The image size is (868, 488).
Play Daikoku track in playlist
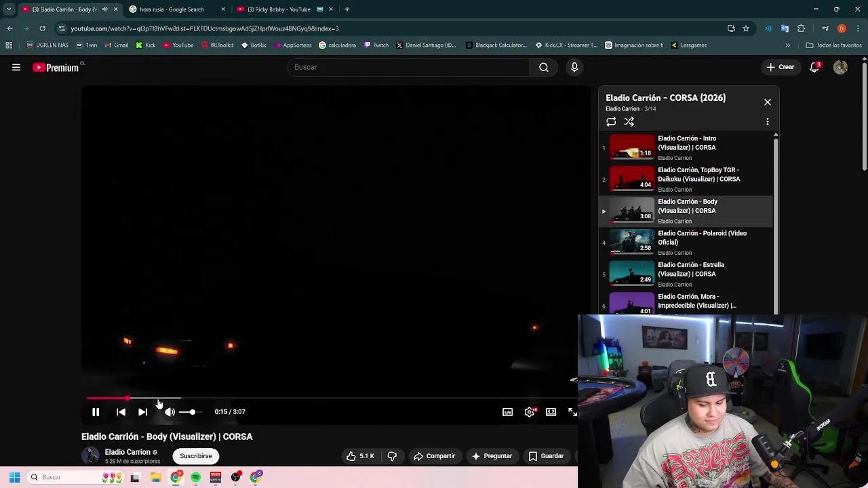click(x=686, y=179)
